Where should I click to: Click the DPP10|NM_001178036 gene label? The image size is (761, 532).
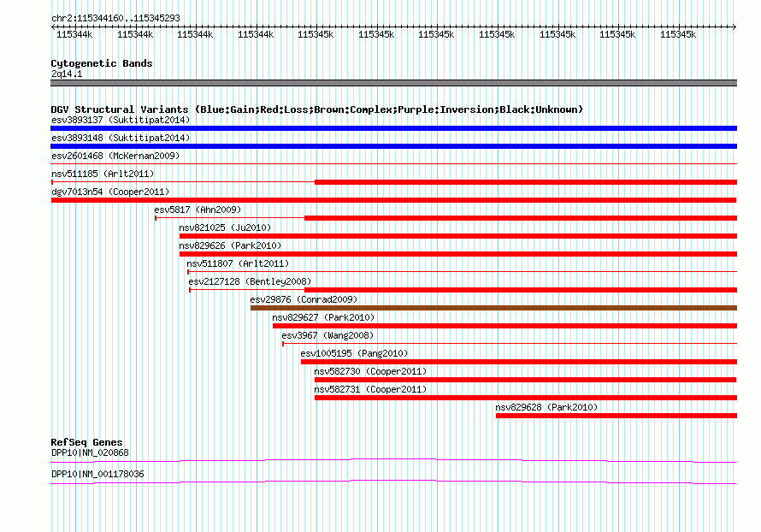(97, 474)
